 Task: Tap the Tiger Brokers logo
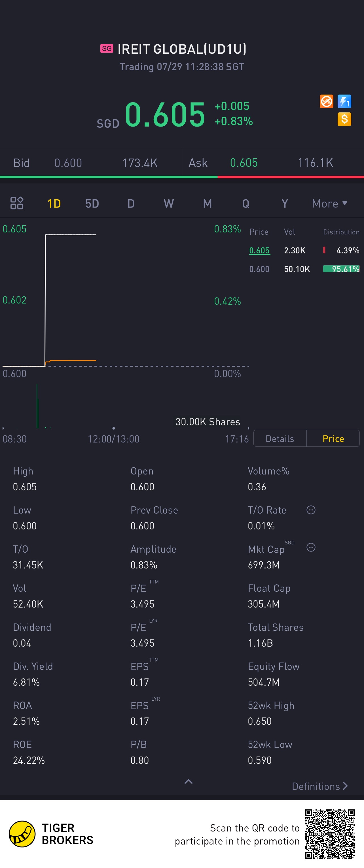[x=22, y=834]
